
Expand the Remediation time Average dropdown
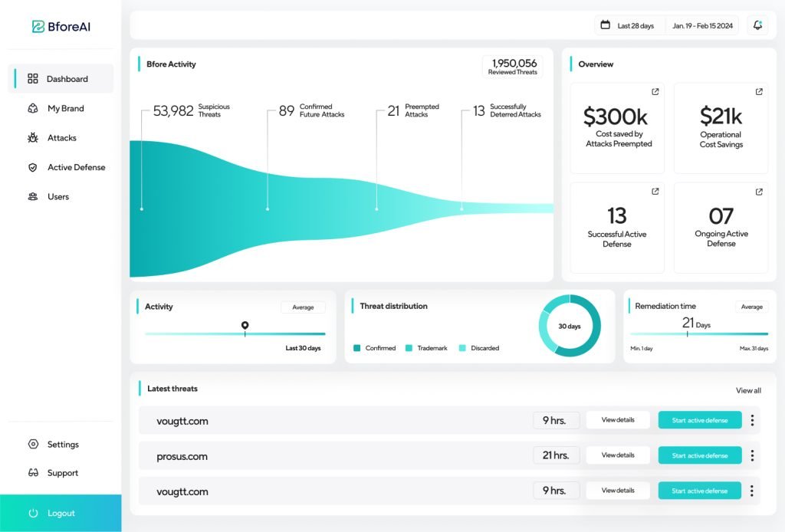(751, 307)
